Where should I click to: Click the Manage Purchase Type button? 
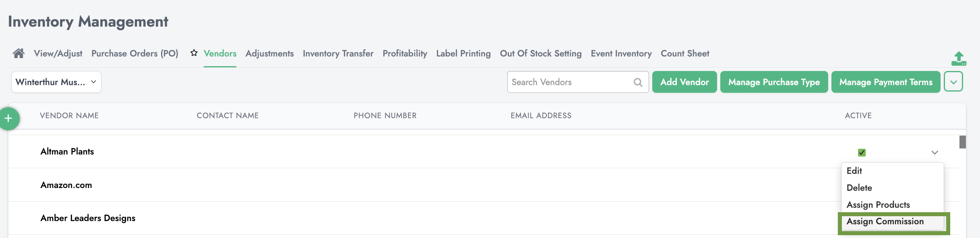774,82
